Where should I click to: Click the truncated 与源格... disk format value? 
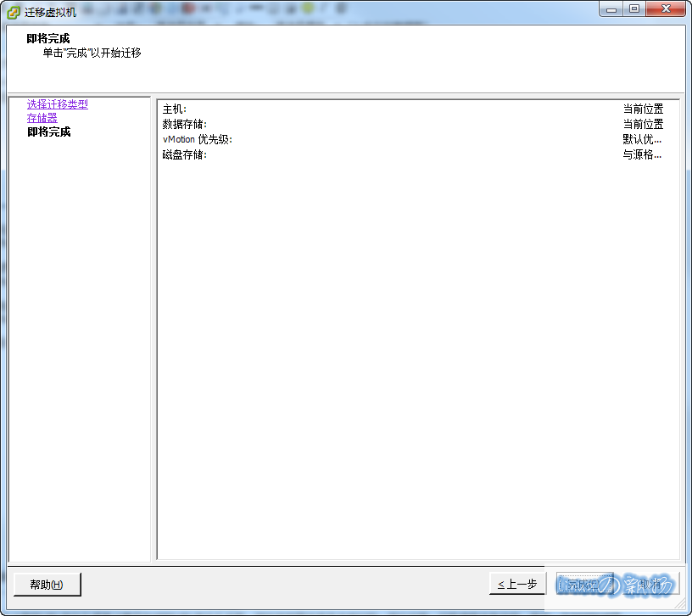click(x=642, y=154)
